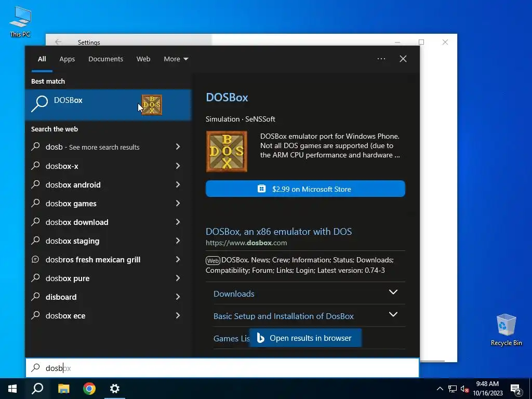Screen dimensions: 532x399
Task: Select the 'dosbox ece' suggestion text
Action: pos(65,315)
